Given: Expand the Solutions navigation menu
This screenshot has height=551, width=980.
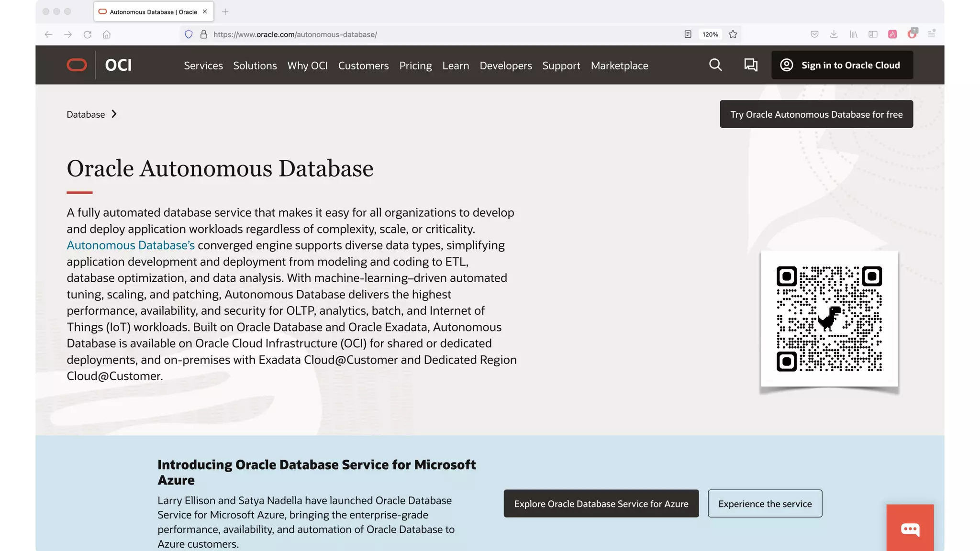Looking at the screenshot, I should tap(255, 66).
